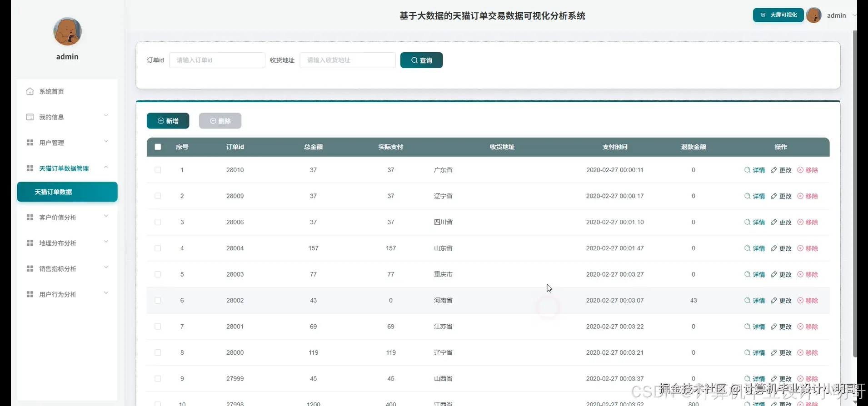Click the grid icon beside 客户价值分析
Screen dimensions: 868x406
(x=30, y=218)
